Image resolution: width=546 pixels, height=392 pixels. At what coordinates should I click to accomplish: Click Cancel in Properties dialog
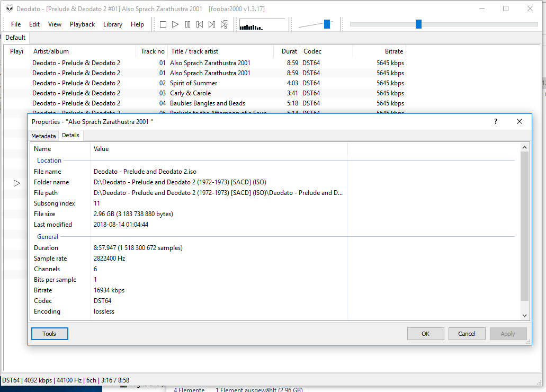pyautogui.click(x=467, y=334)
